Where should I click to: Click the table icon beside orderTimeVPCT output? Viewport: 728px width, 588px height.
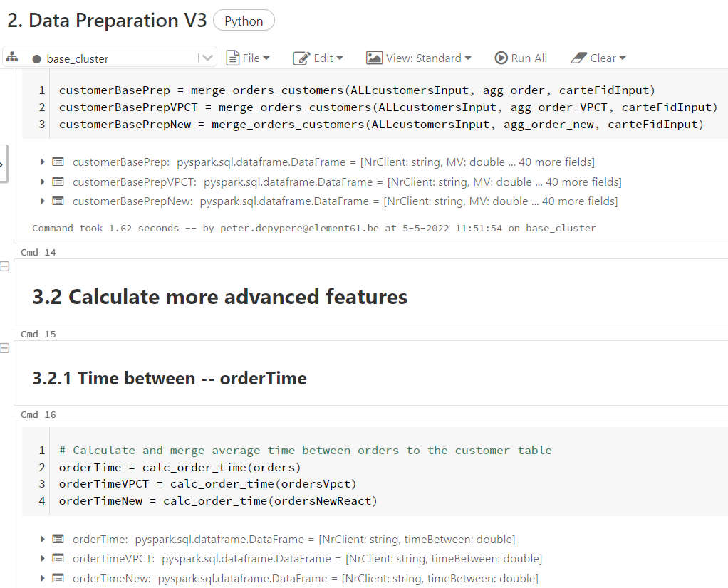(57, 558)
